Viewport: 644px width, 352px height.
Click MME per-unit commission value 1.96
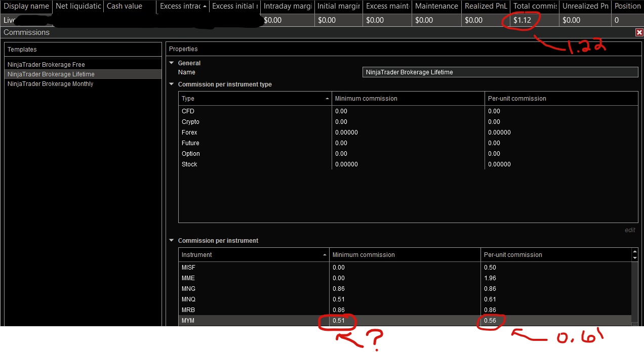(x=490, y=278)
